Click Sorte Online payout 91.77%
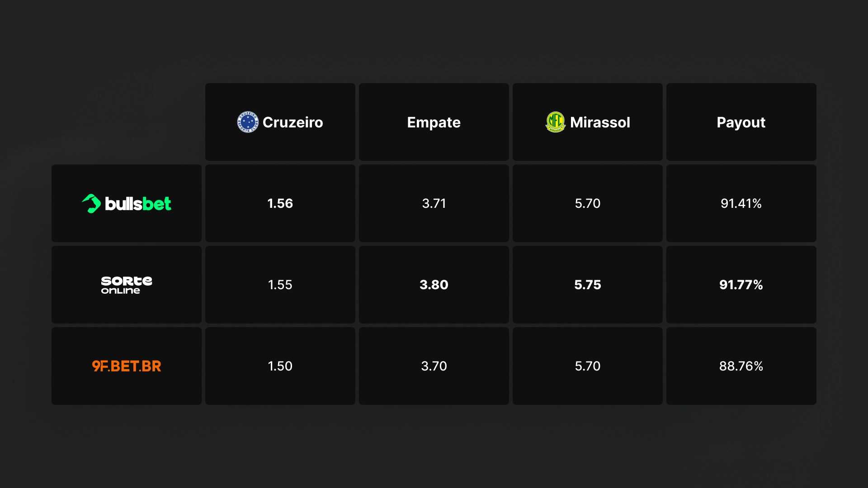This screenshot has width=868, height=488. coord(741,285)
